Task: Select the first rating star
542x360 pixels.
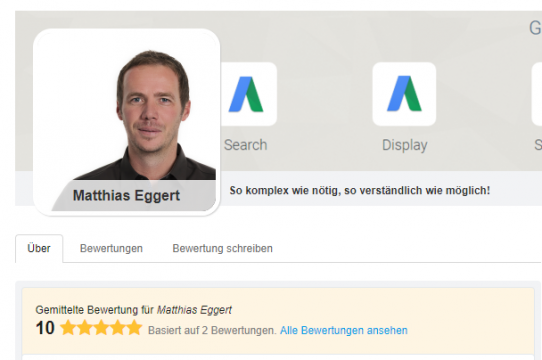Action: 68,327
